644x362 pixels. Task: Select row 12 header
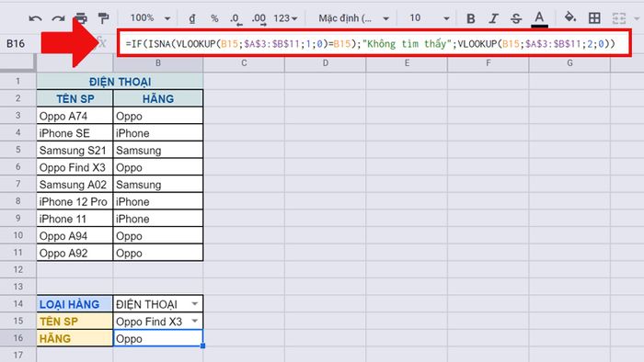(x=18, y=270)
